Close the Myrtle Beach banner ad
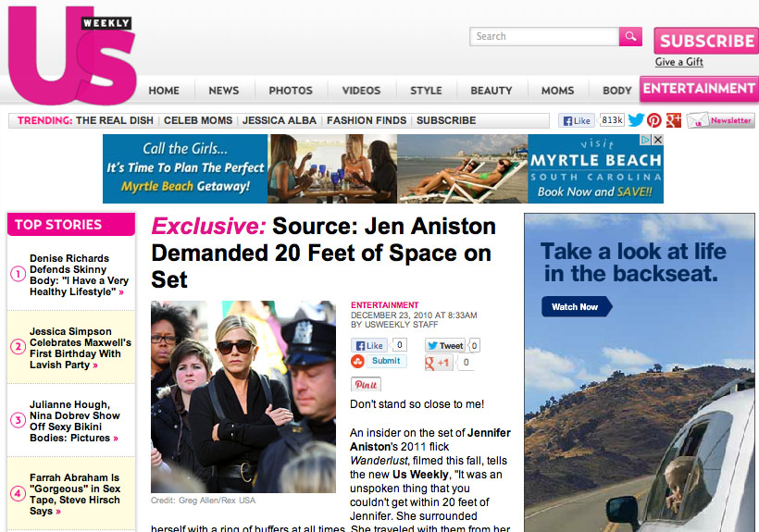 657,140
